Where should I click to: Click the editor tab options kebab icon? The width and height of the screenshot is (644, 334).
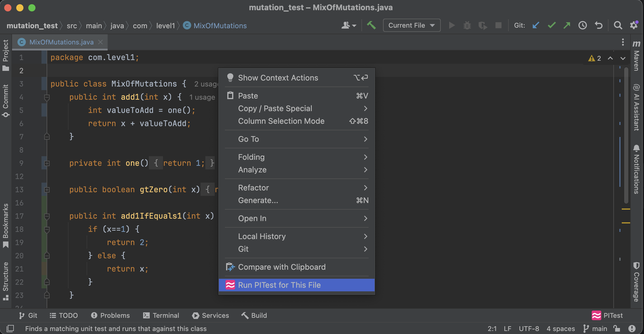pyautogui.click(x=623, y=42)
